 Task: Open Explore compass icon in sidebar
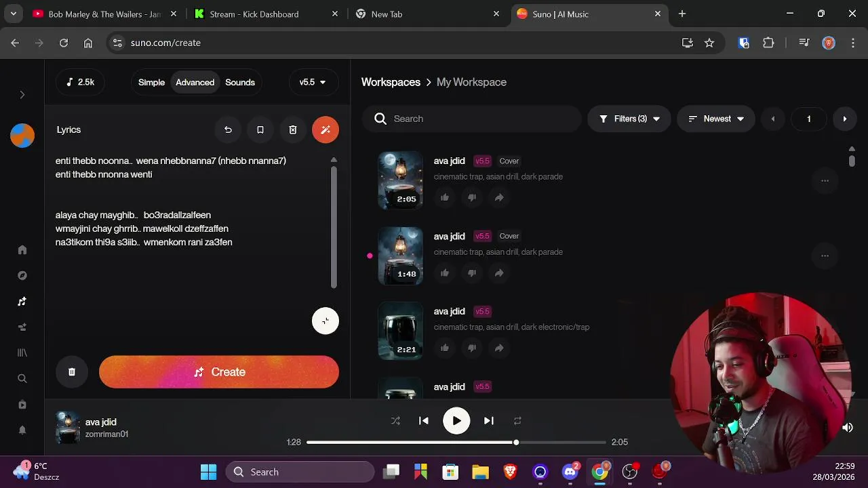click(22, 276)
